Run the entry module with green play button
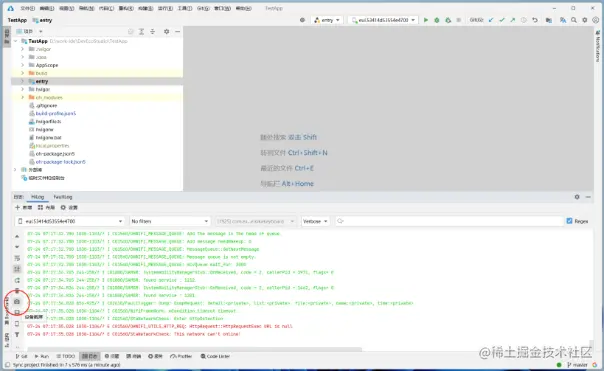Image resolution: width=604 pixels, height=371 pixels. pyautogui.click(x=426, y=20)
